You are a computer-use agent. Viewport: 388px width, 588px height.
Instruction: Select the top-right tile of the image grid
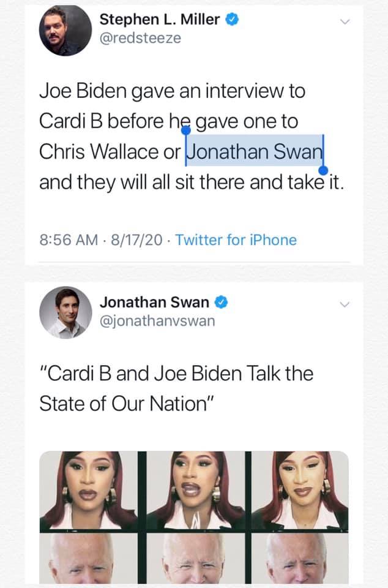tap(300, 490)
